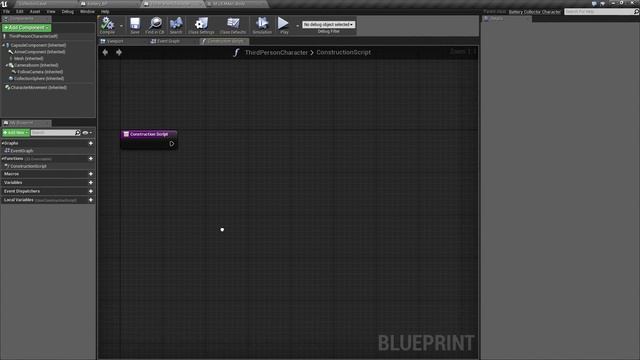Select ArrowComponent (Inherited)
This screenshot has height=360, width=640.
click(40, 52)
